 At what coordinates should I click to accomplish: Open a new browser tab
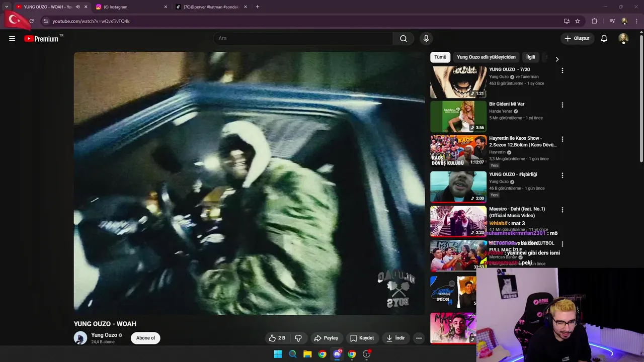(258, 7)
